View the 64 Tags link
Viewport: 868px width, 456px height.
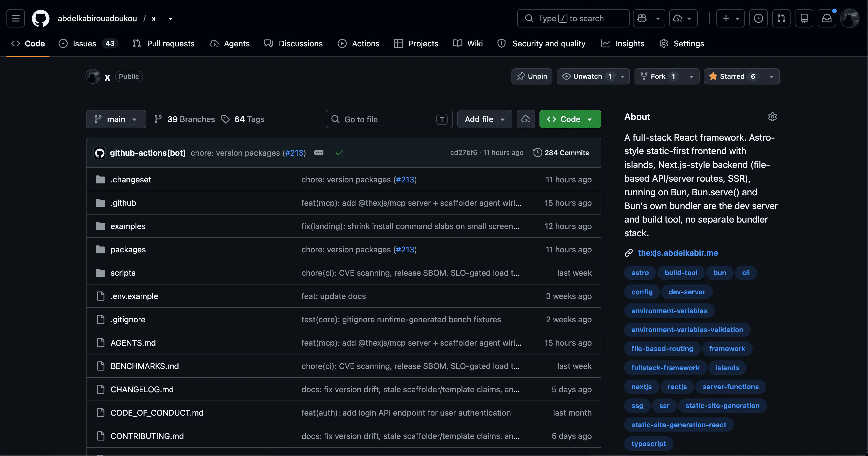(243, 119)
